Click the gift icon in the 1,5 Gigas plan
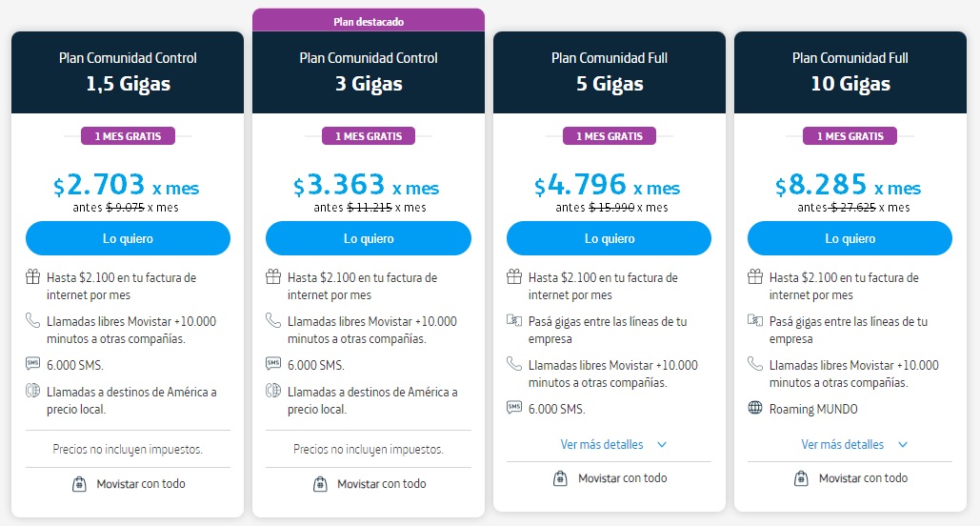 tap(32, 276)
